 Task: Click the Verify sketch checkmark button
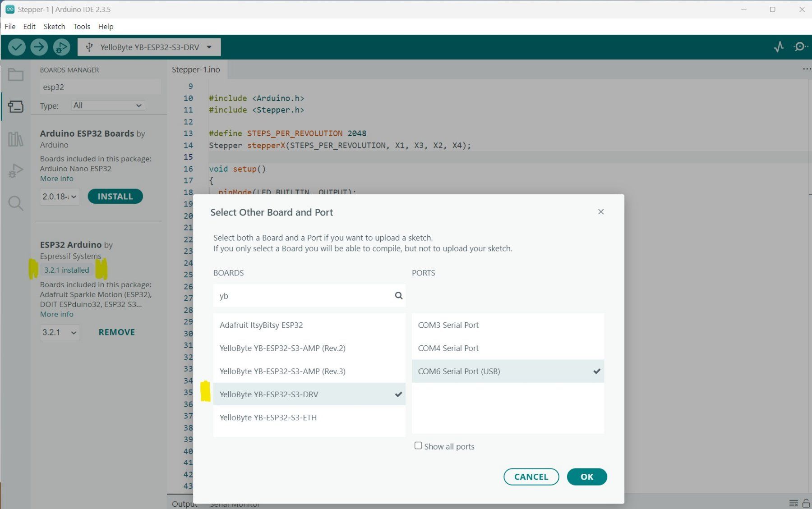tap(17, 47)
